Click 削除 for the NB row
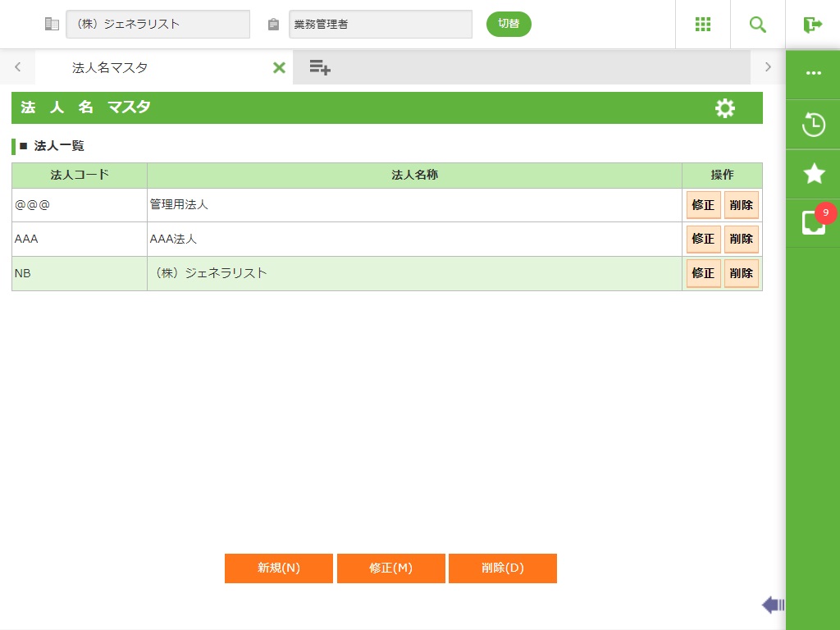840x630 pixels. (741, 273)
